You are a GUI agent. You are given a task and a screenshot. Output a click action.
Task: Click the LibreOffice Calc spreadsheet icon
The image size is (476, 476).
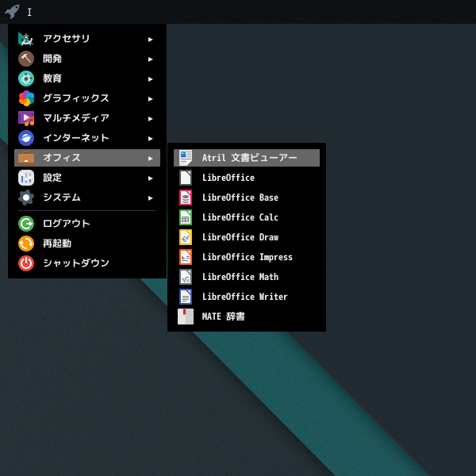pos(186,217)
